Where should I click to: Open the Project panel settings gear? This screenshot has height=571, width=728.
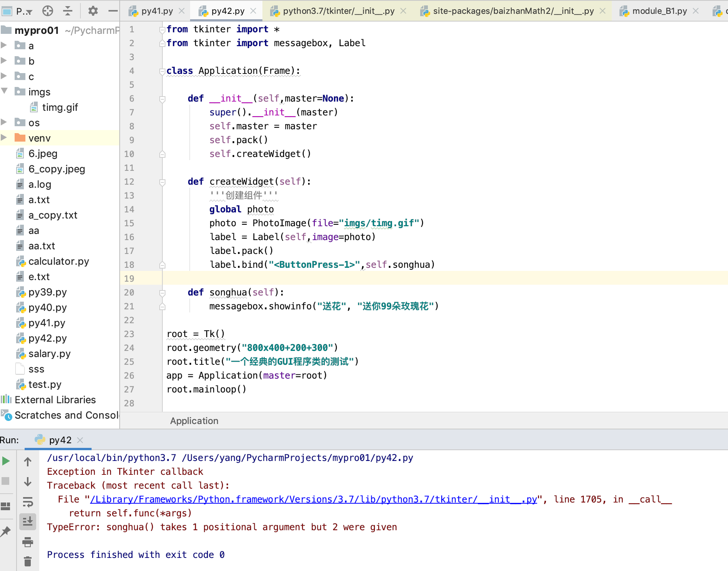coord(93,11)
